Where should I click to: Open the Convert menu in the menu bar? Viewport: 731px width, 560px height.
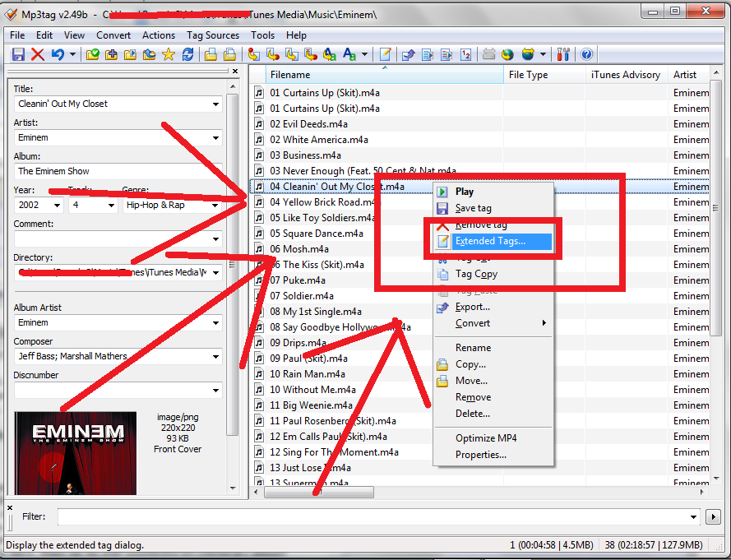click(113, 35)
